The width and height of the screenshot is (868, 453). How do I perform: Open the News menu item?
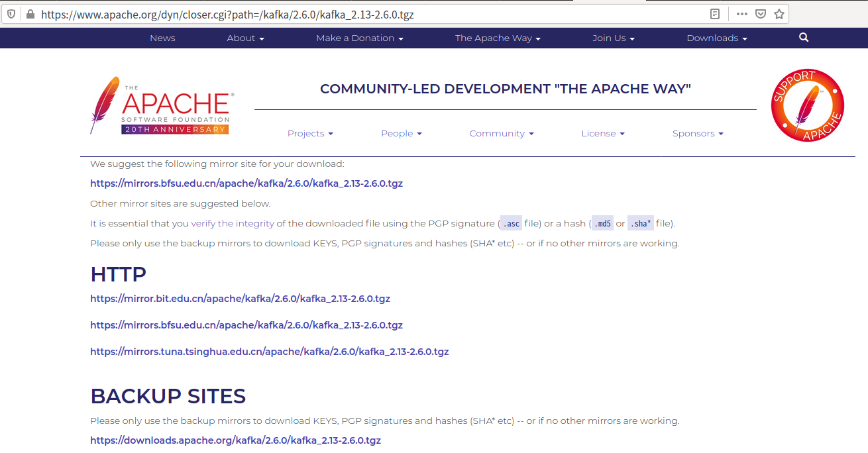[x=162, y=38]
